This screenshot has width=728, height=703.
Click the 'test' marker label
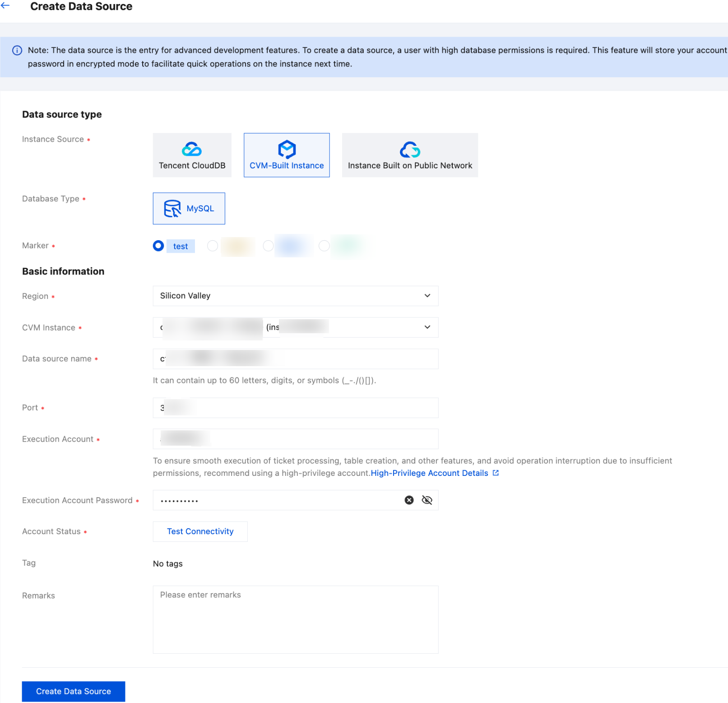point(181,246)
